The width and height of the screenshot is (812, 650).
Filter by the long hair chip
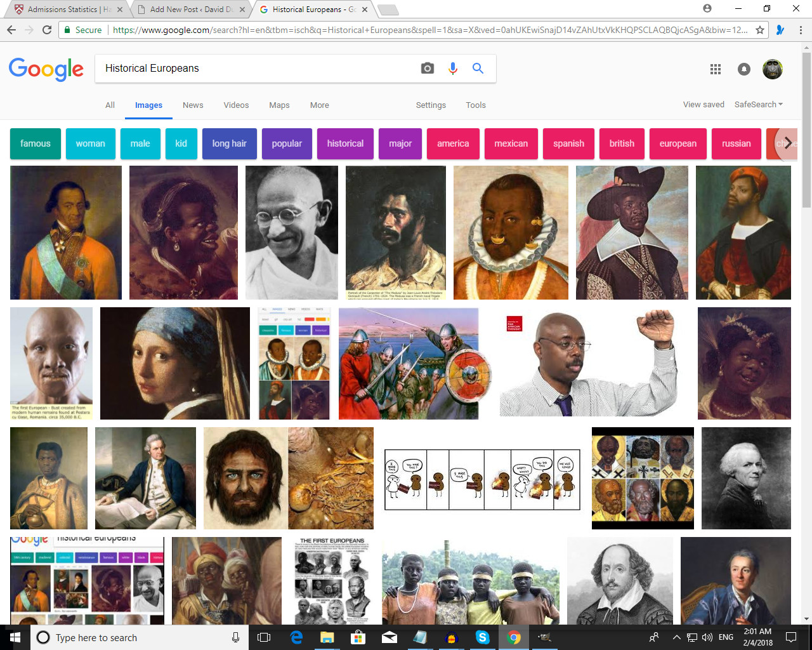click(x=230, y=143)
